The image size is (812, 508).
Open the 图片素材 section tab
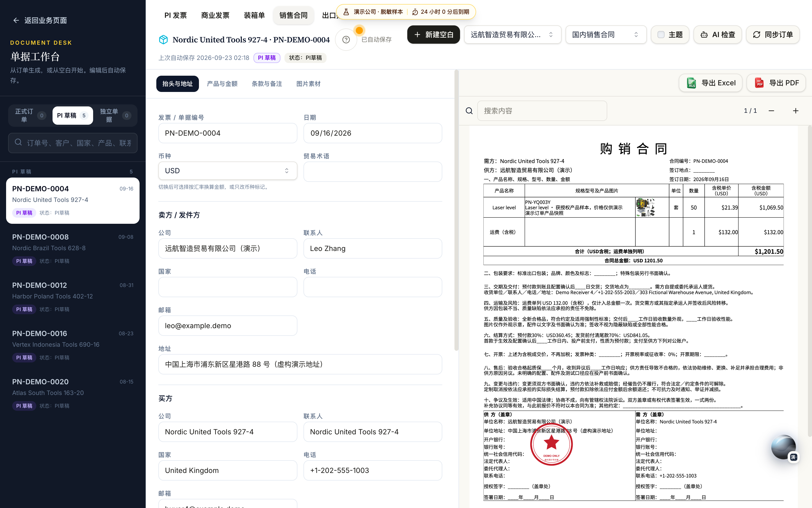click(308, 84)
